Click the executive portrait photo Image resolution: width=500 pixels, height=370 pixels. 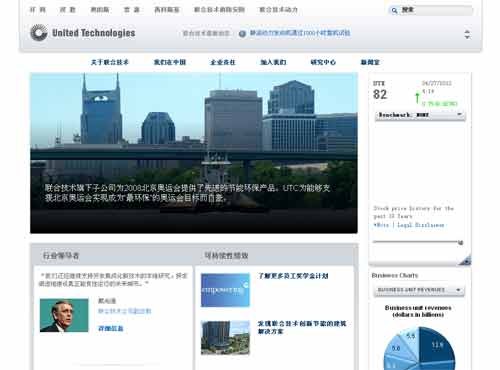tap(64, 315)
